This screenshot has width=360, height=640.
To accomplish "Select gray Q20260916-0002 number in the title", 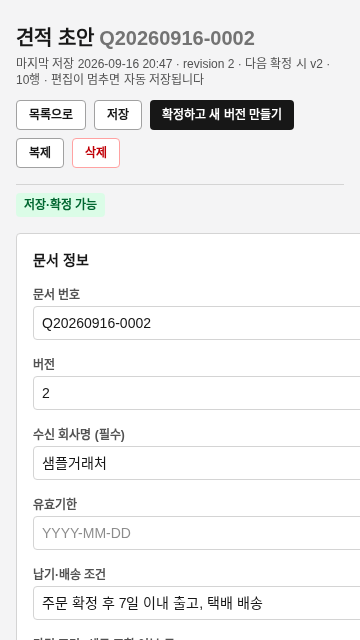I will pyautogui.click(x=177, y=39).
